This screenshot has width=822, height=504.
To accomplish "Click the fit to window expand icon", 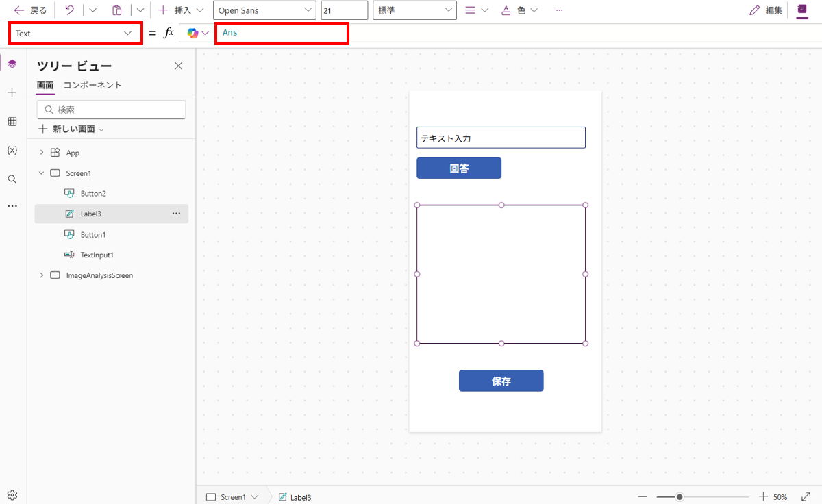I will pyautogui.click(x=806, y=496).
